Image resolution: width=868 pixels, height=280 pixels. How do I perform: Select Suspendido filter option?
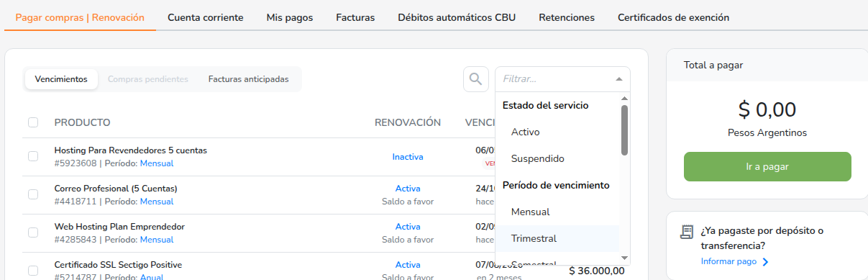pyautogui.click(x=557, y=158)
